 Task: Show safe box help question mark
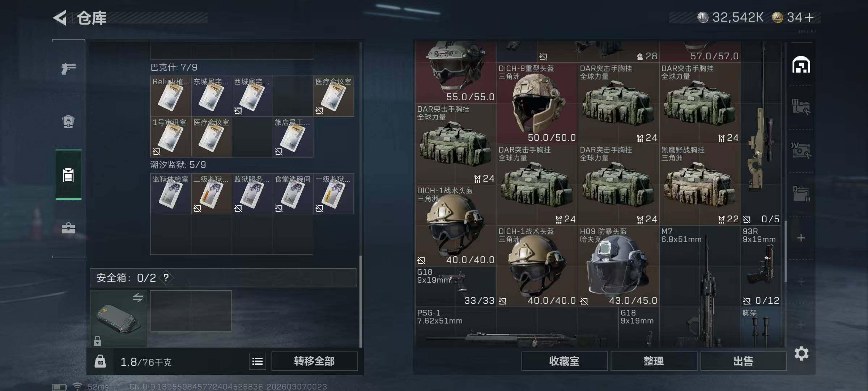coord(166,278)
